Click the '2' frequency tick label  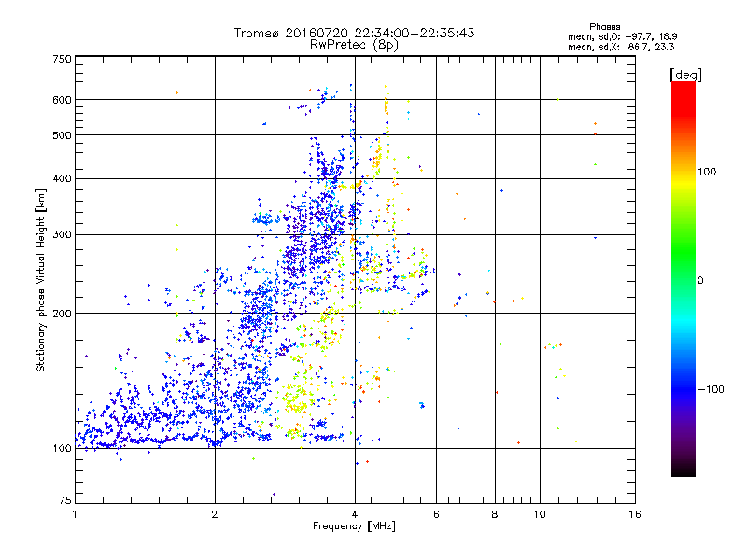tap(215, 514)
